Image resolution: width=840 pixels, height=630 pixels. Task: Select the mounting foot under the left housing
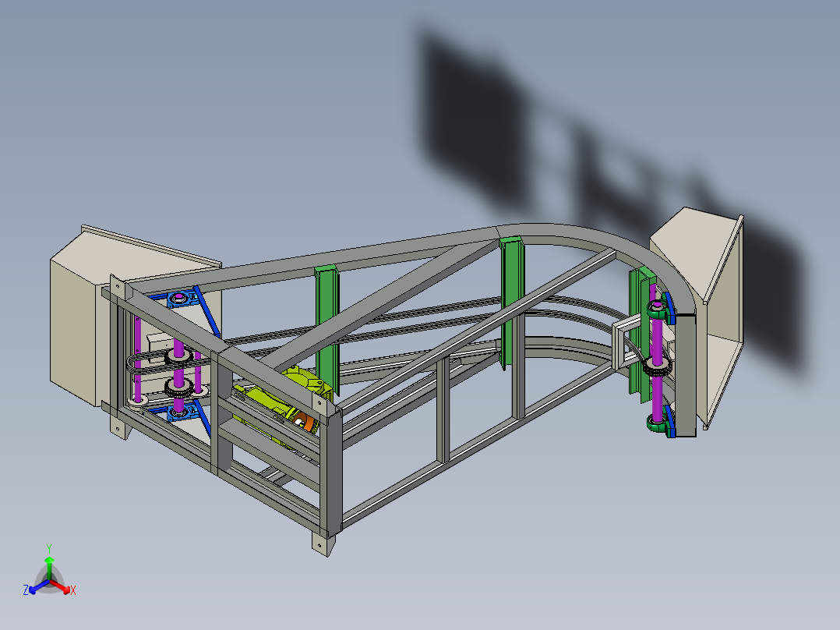[x=118, y=428]
